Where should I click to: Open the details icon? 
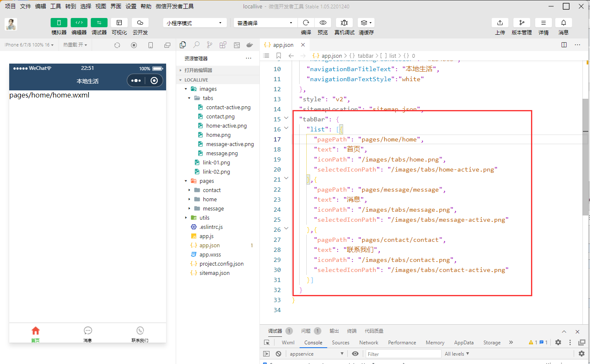point(544,23)
